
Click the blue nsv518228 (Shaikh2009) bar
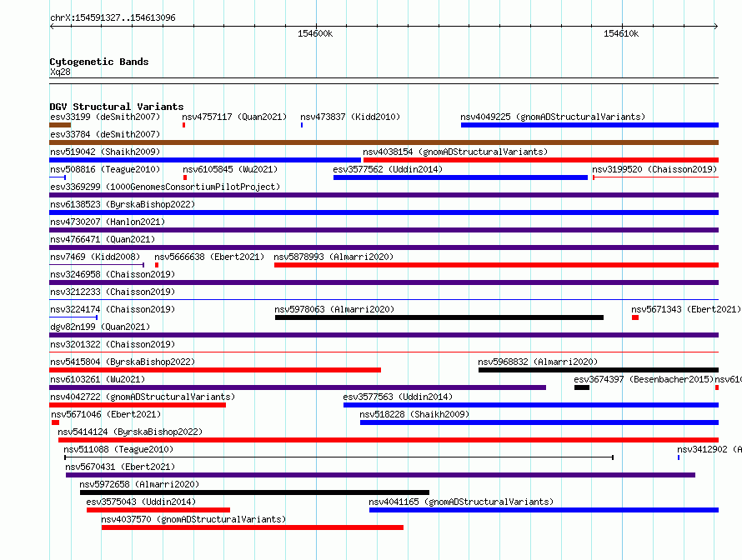pyautogui.click(x=539, y=422)
